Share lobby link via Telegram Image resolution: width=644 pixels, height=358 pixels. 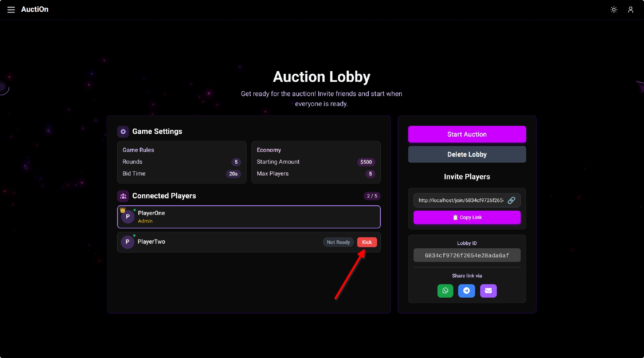click(466, 291)
